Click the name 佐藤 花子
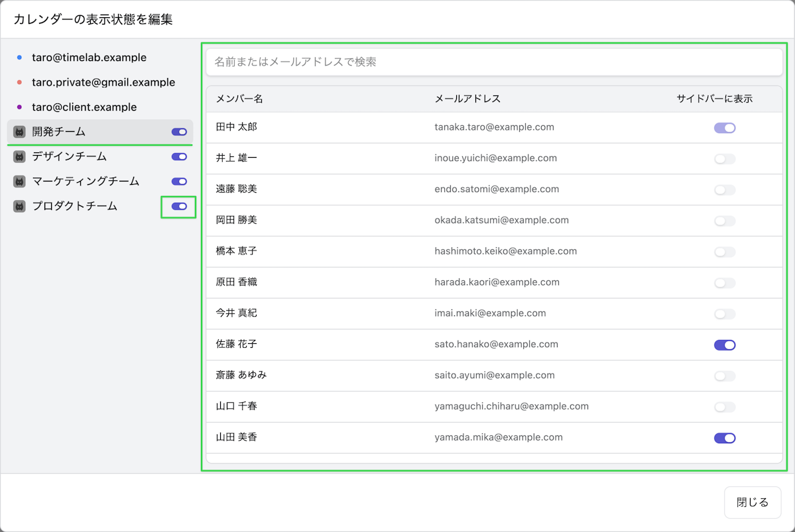Viewport: 795px width, 532px height. (236, 344)
